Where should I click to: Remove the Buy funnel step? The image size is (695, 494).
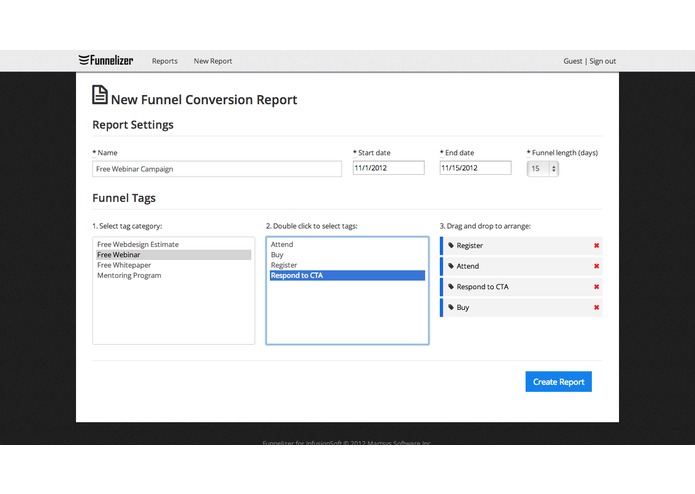click(x=597, y=307)
